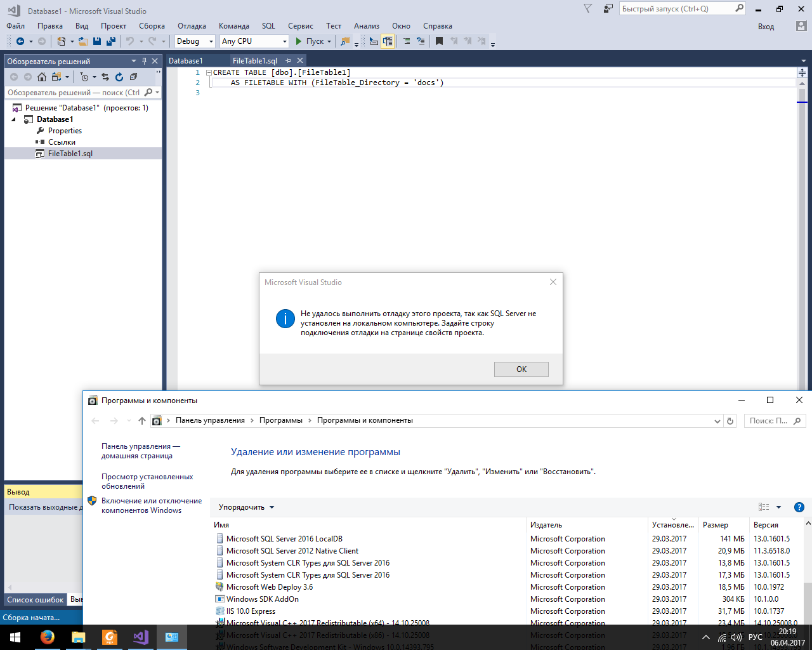
Task: Open the Отладка menu
Action: [192, 26]
